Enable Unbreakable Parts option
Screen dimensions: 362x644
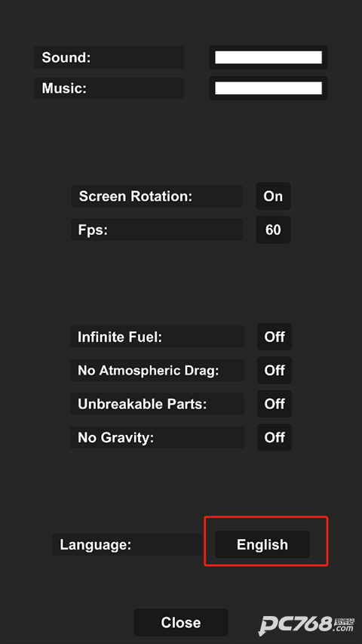coord(275,404)
